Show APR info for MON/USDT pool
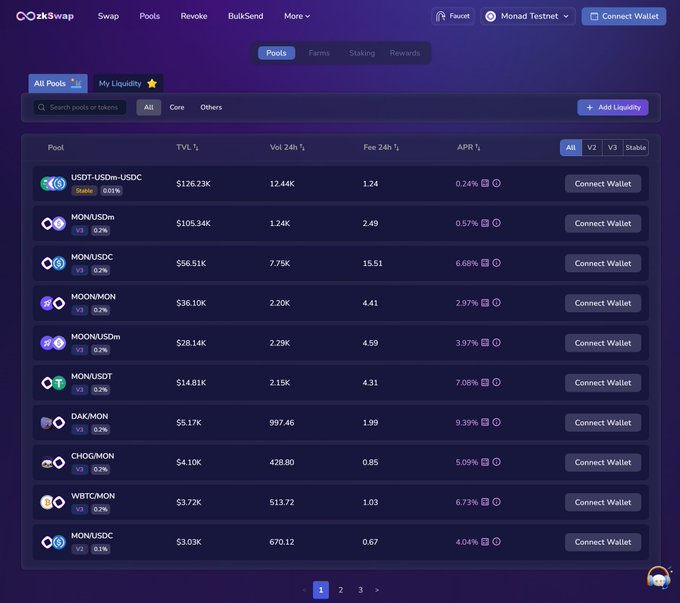The height and width of the screenshot is (603, 680). (x=497, y=382)
